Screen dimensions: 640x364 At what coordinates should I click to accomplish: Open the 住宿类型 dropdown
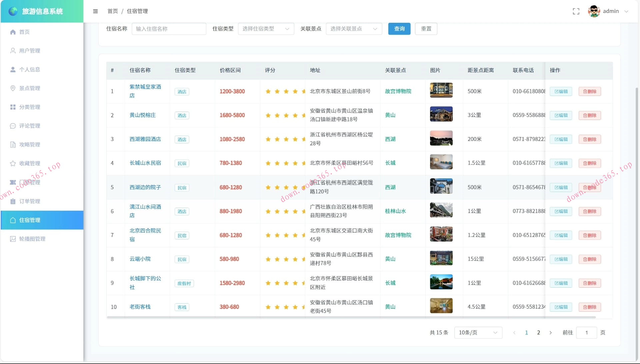point(266,29)
